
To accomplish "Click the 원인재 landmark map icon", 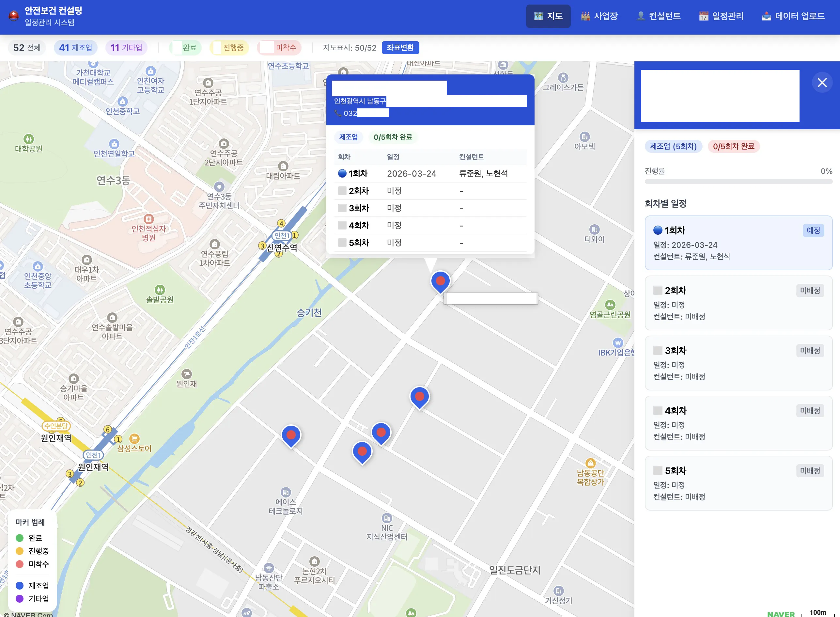I will pyautogui.click(x=187, y=374).
